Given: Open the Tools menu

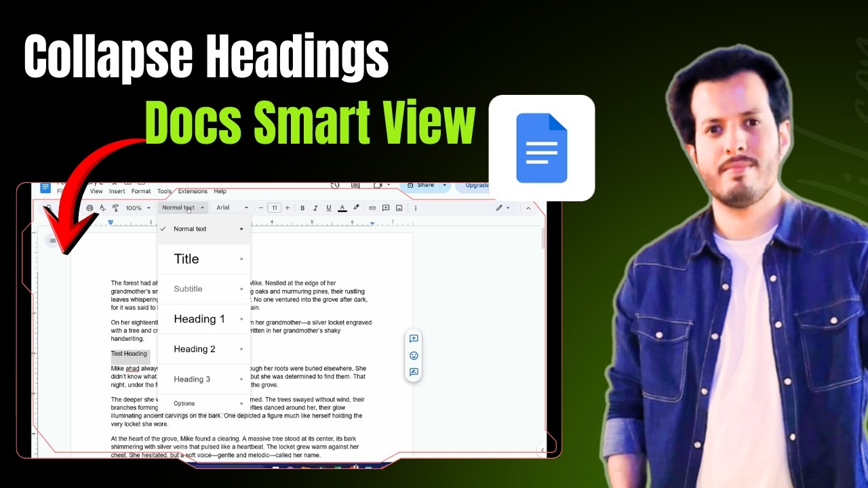Looking at the screenshot, I should click(165, 192).
